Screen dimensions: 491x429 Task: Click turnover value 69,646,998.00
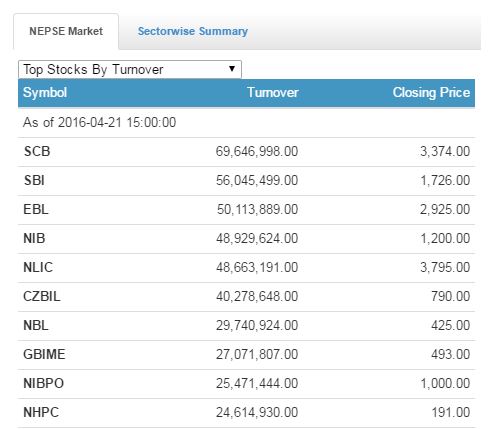click(257, 152)
